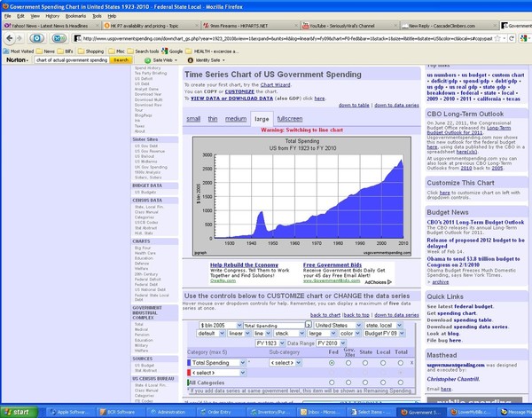This screenshot has width=532, height=418.
Task: Select Total radio for All Categories row
Action: (x=401, y=383)
